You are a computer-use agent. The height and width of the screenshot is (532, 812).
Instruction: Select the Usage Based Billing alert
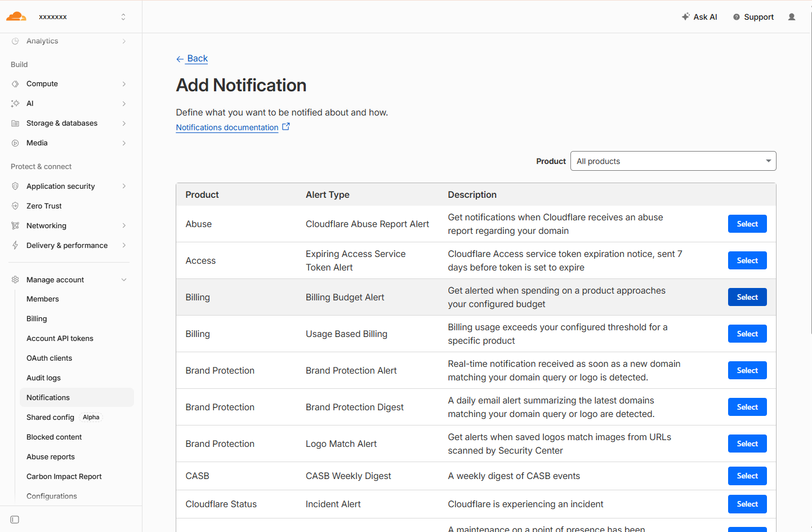coord(747,334)
